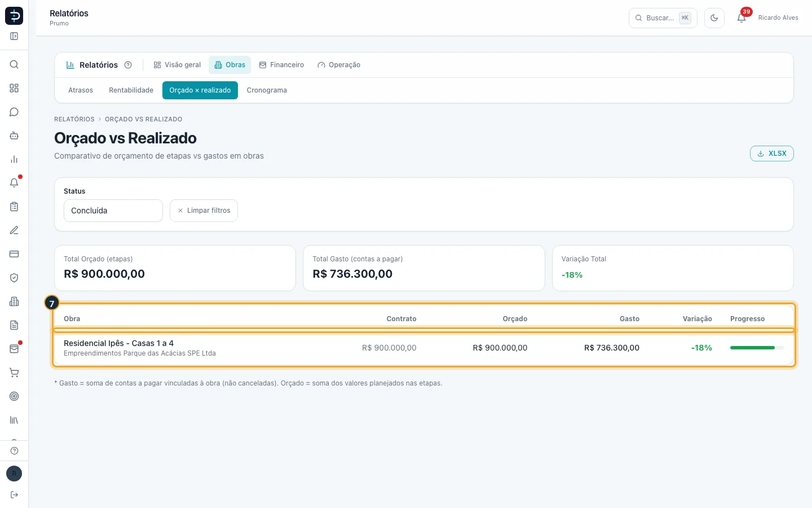Click the Residencial Ipês - Casas 1 a 4 name

118,343
